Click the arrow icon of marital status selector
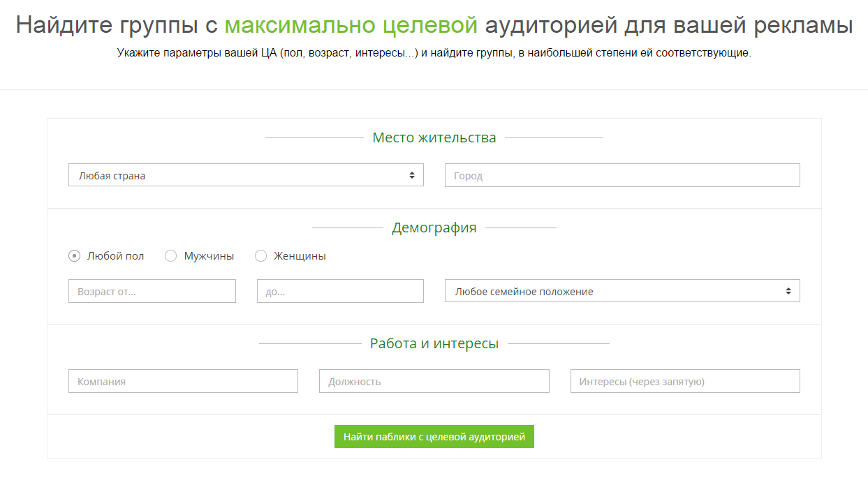This screenshot has width=868, height=485. [788, 291]
